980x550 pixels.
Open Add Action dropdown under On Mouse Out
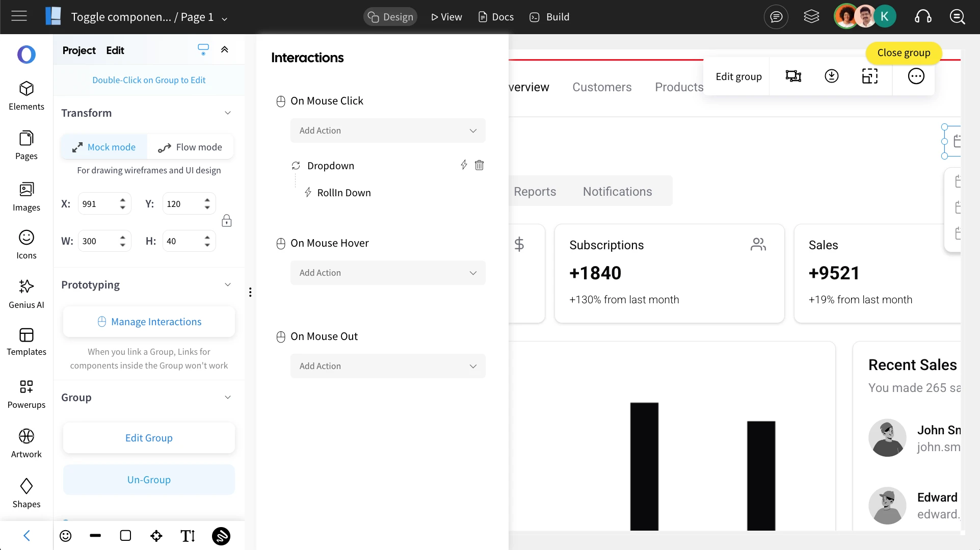(x=388, y=366)
